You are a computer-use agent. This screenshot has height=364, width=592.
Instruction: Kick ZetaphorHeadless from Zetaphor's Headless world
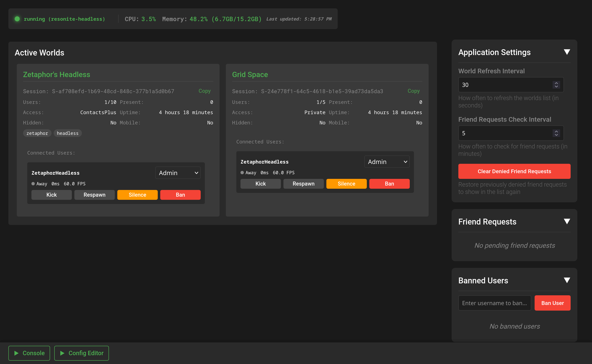pyautogui.click(x=52, y=195)
